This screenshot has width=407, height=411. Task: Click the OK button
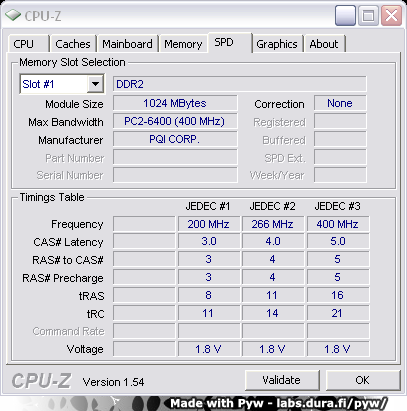[363, 380]
